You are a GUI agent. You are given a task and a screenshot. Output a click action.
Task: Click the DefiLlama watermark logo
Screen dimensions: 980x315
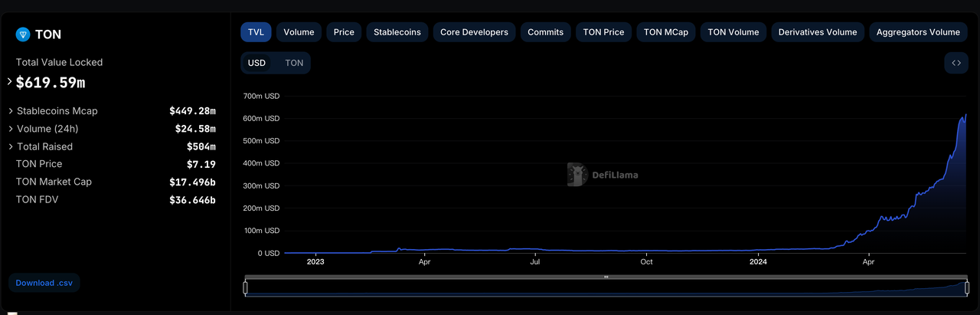point(577,175)
